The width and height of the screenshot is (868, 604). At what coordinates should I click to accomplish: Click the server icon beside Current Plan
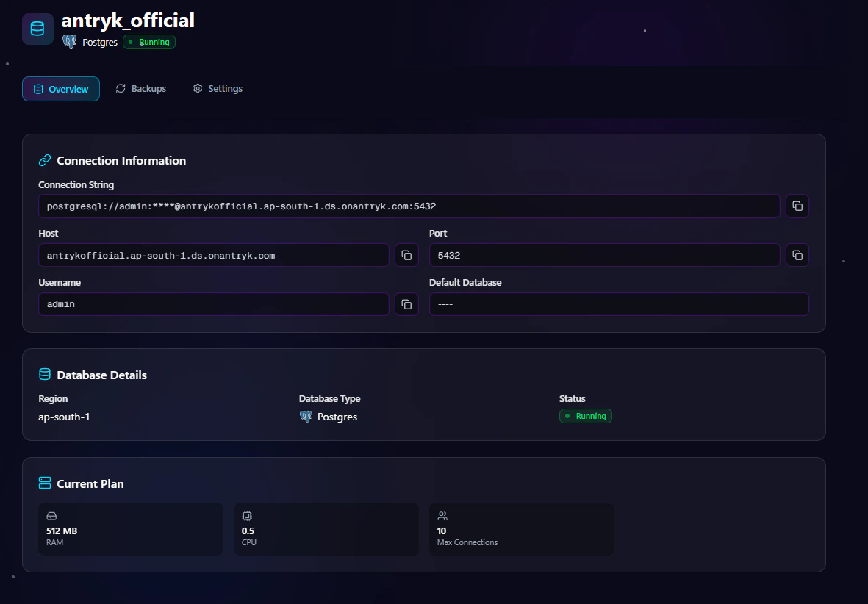pyautogui.click(x=45, y=483)
